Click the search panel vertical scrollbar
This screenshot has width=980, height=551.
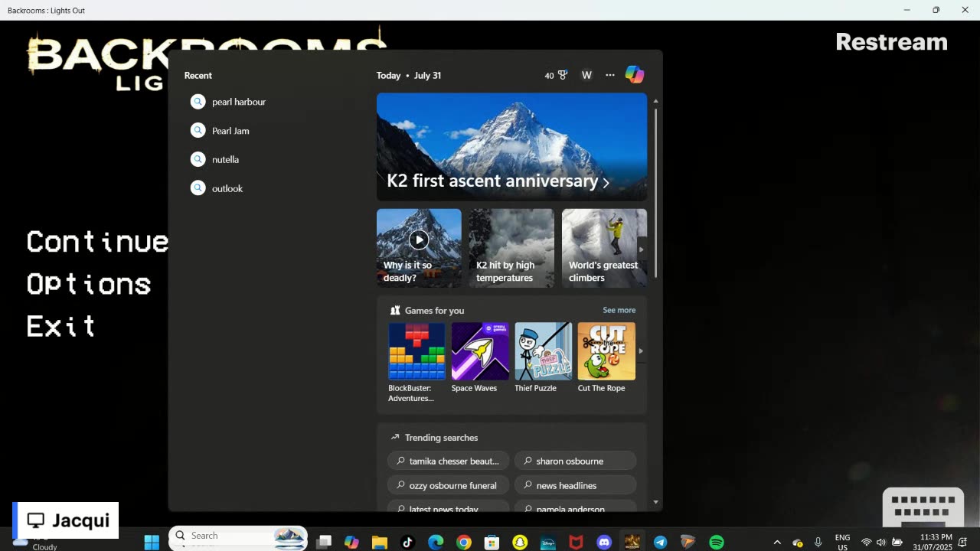[655, 191]
